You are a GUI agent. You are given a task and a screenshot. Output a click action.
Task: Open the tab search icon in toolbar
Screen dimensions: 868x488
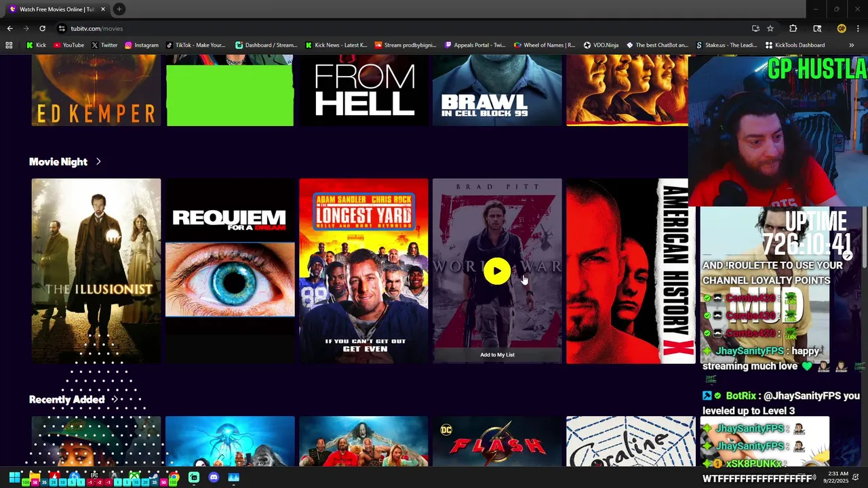[x=817, y=28]
